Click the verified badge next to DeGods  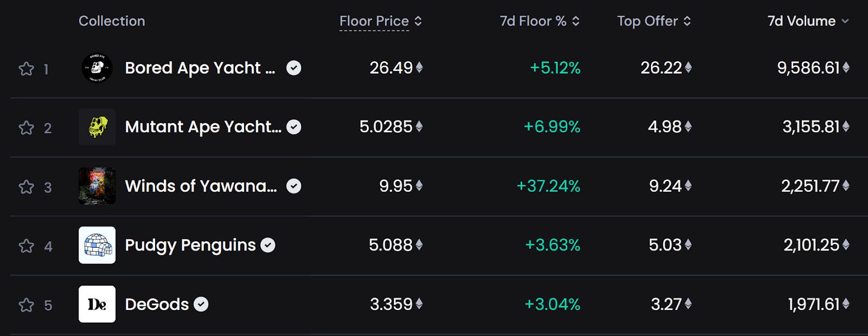tap(201, 304)
